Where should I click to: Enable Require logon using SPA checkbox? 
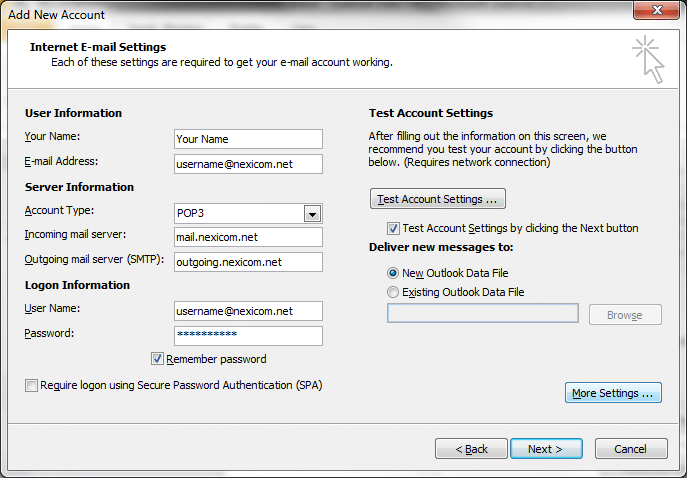click(x=31, y=386)
